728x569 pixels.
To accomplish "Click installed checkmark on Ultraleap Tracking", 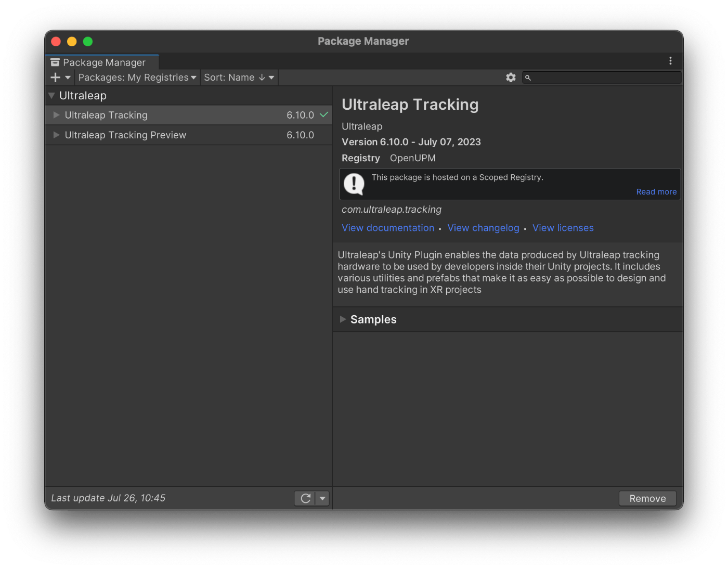I will click(324, 114).
